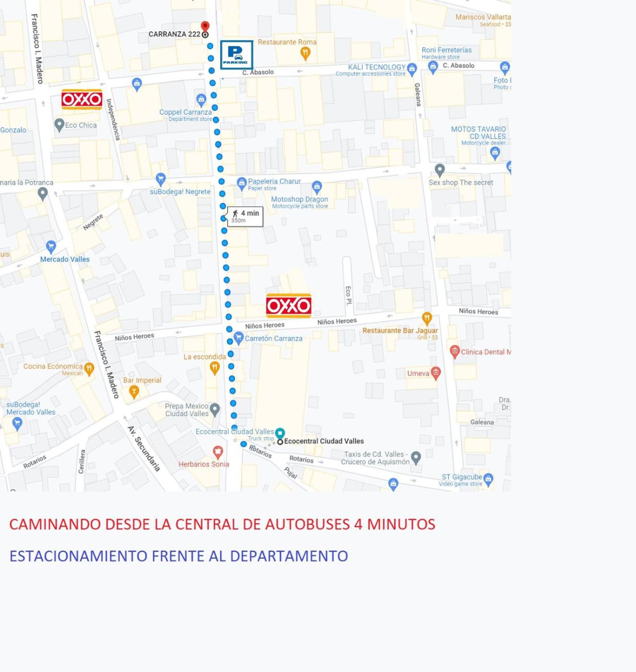This screenshot has width=636, height=672.
Task: Select the Clinica Dental red marker
Action: 455,351
